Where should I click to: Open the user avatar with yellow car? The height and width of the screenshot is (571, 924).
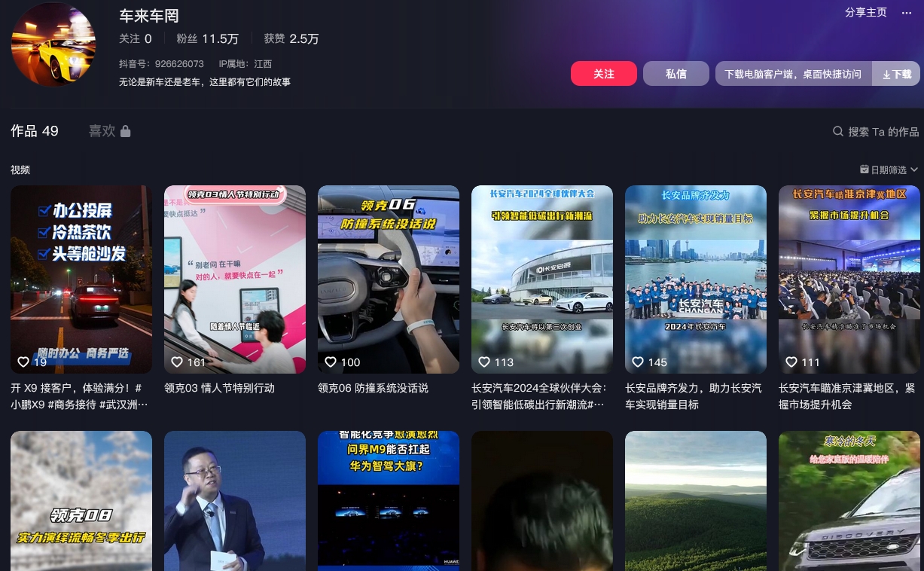click(x=53, y=44)
